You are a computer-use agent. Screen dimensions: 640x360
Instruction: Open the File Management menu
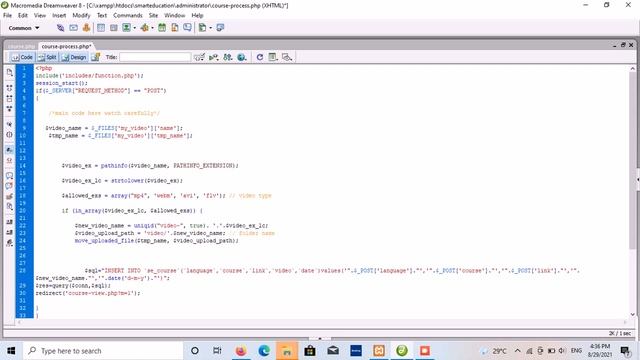tap(228, 57)
